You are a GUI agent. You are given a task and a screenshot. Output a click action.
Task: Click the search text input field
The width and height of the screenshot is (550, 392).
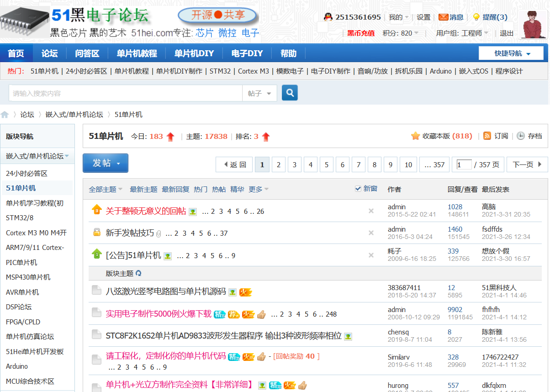(x=126, y=93)
